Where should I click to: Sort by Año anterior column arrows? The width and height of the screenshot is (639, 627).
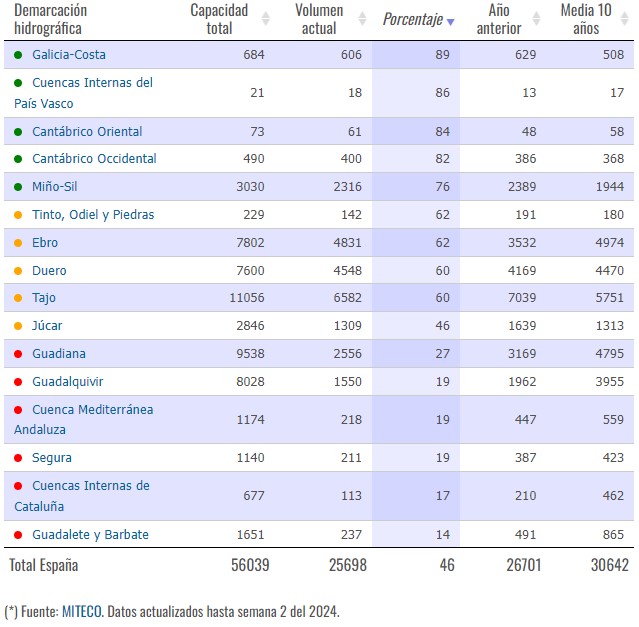click(536, 19)
